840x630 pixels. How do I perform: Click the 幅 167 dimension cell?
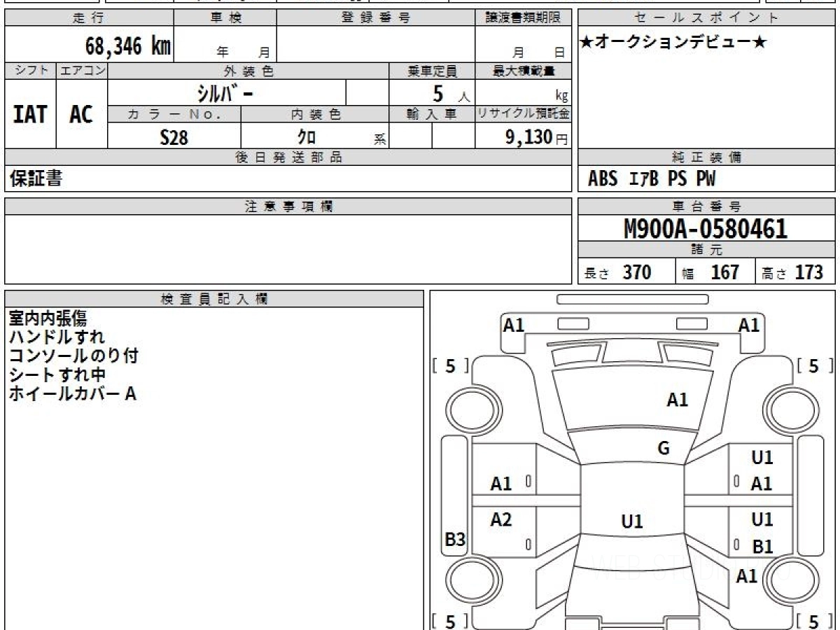(x=715, y=272)
